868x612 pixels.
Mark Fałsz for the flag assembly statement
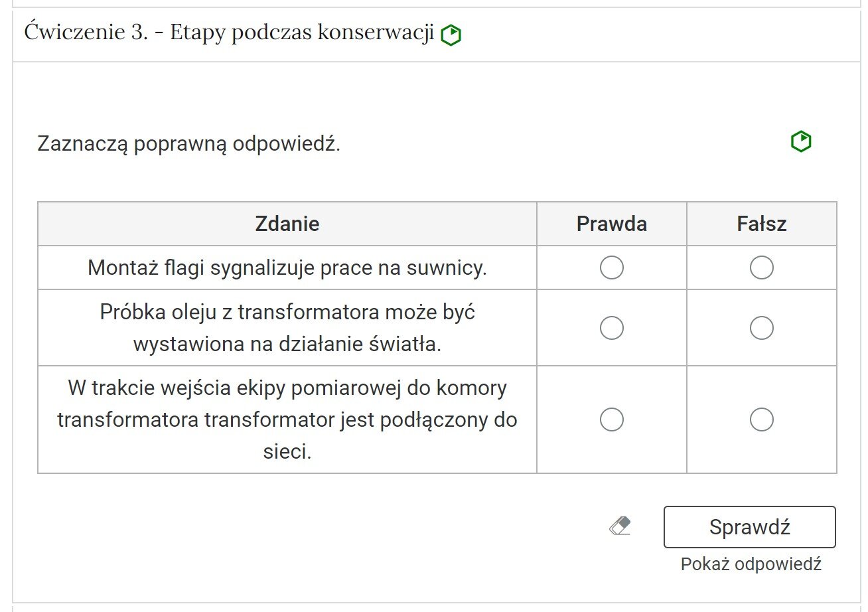tap(761, 268)
